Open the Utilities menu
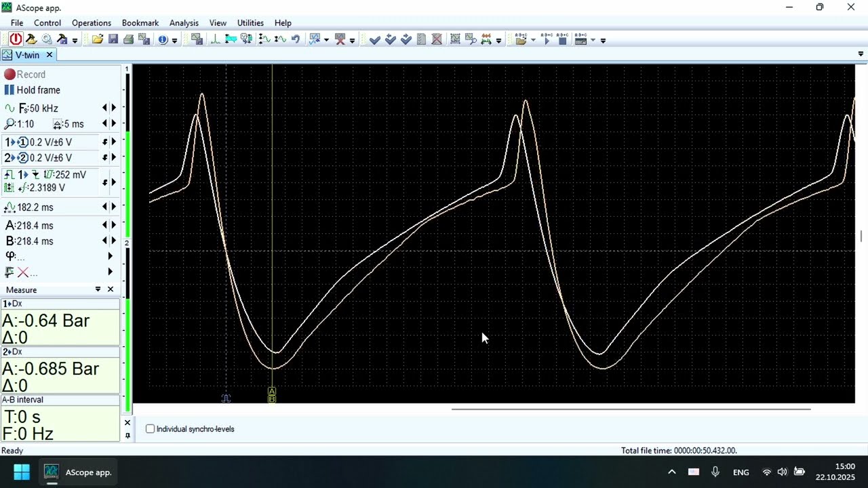The image size is (868, 488). [x=250, y=23]
